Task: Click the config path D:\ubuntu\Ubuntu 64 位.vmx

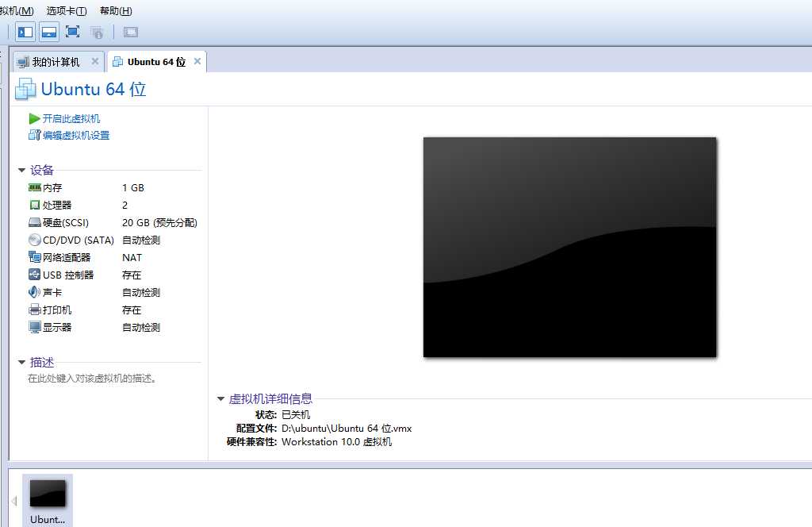Action: (x=347, y=429)
